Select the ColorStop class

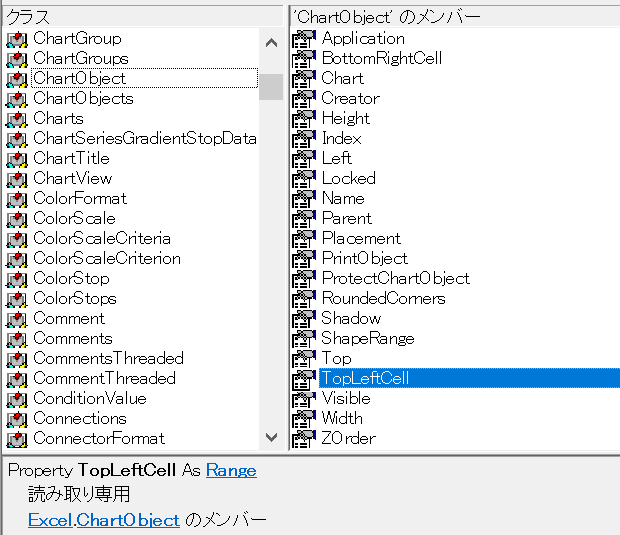tap(71, 279)
